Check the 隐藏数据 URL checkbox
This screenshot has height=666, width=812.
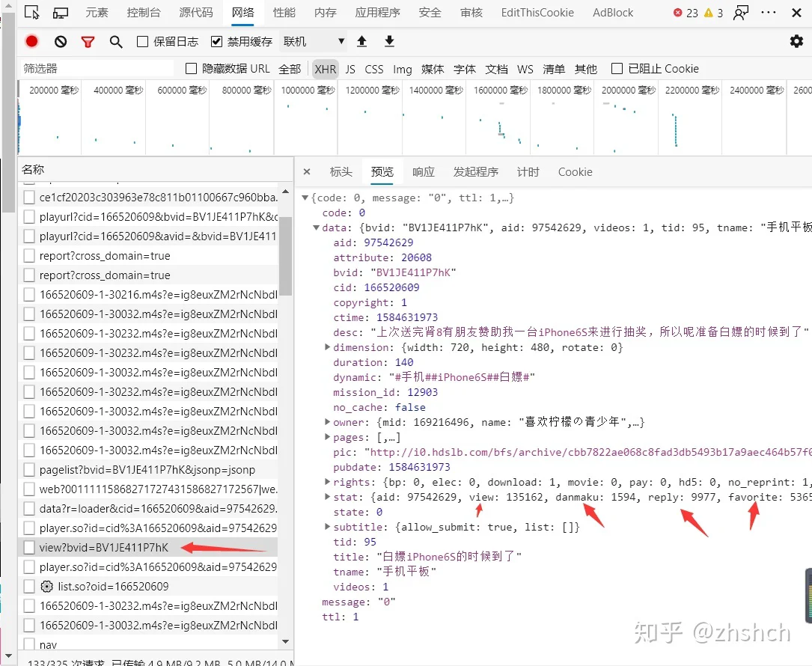[x=191, y=68]
